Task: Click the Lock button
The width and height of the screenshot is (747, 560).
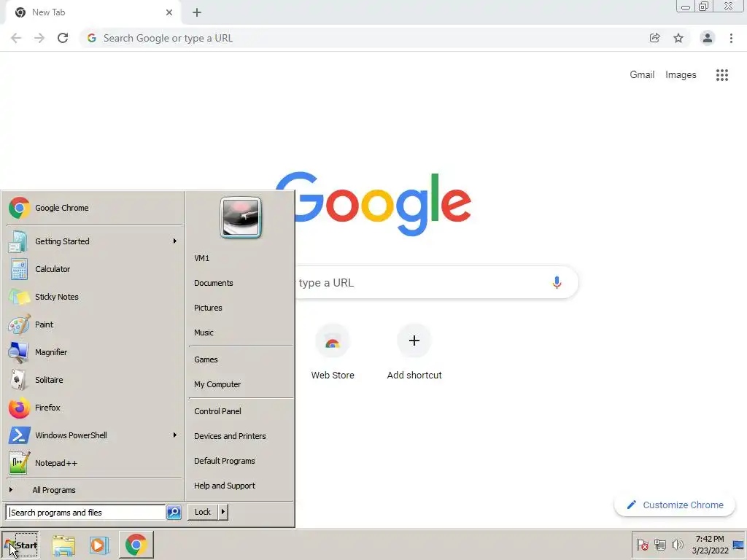Action: (x=203, y=512)
